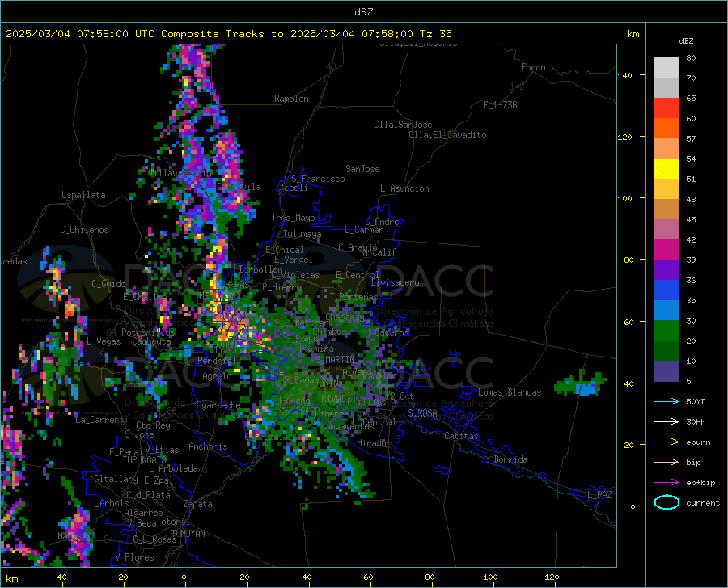Image resolution: width=728 pixels, height=588 pixels.
Task: Click the green 20 dBZ legend swatch
Action: pos(667,331)
